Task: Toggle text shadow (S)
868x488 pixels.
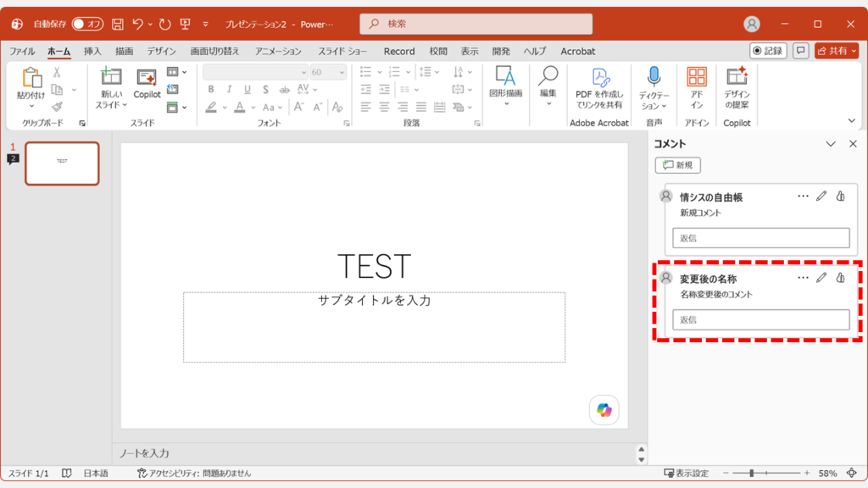Action: (265, 89)
